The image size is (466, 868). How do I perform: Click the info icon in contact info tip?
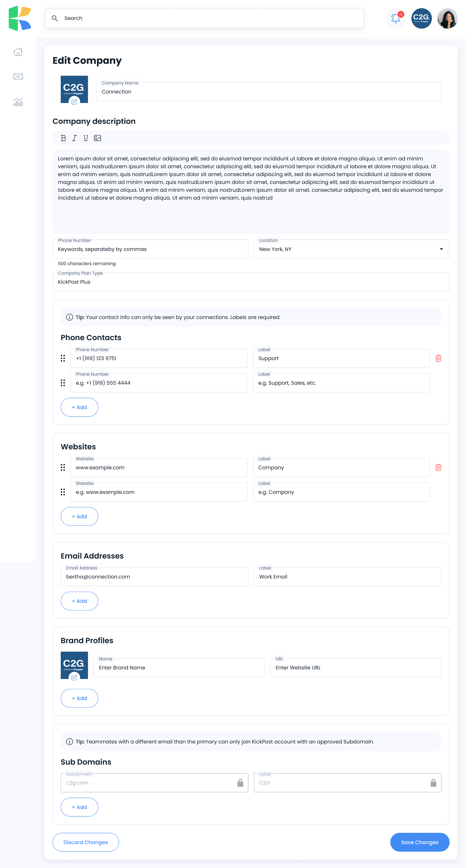(x=70, y=317)
